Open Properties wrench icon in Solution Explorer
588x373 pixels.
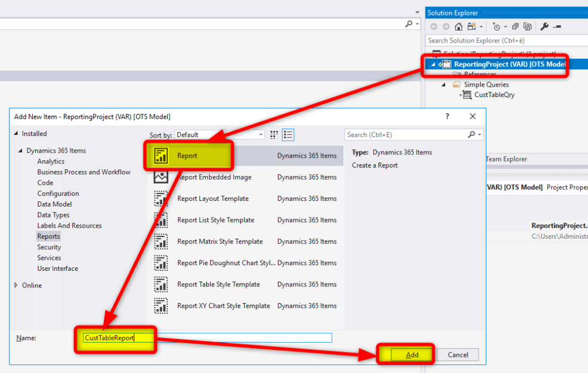click(544, 26)
